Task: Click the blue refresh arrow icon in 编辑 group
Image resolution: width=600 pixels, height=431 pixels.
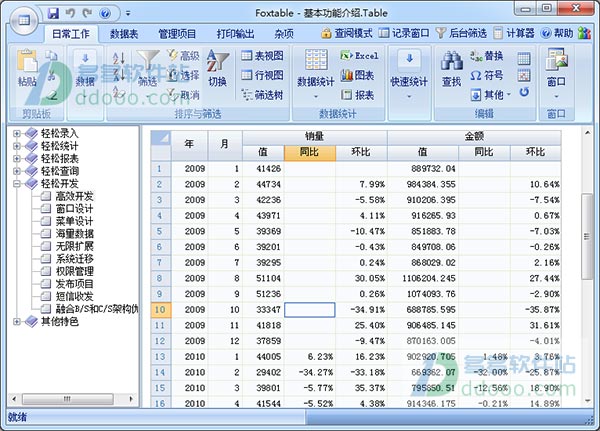Action: pyautogui.click(x=524, y=92)
